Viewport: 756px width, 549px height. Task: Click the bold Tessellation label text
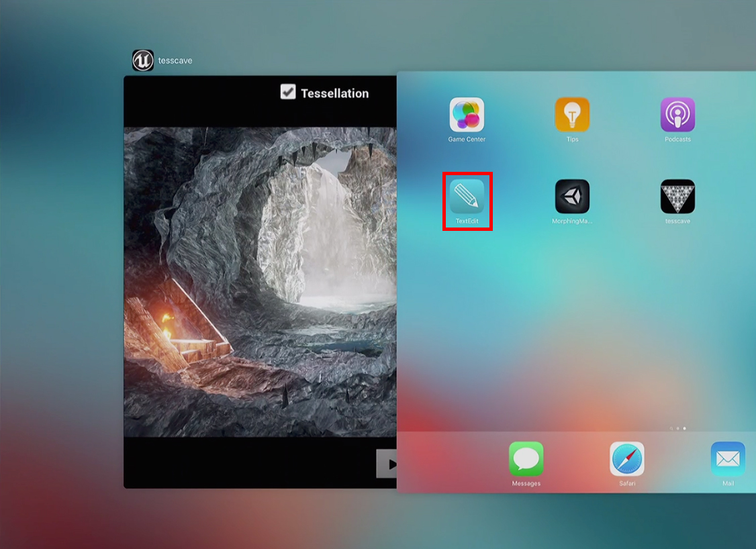point(334,93)
